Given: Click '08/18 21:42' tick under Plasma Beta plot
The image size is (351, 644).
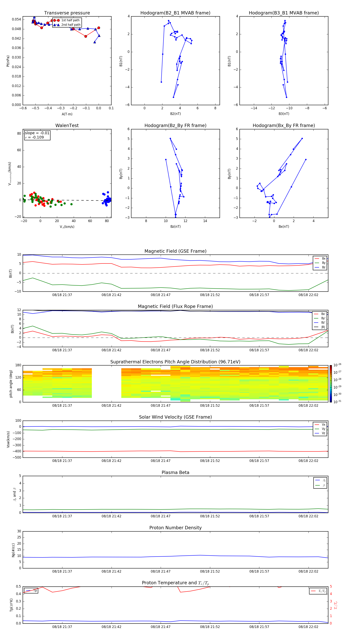Looking at the screenshot, I should click(x=111, y=516).
